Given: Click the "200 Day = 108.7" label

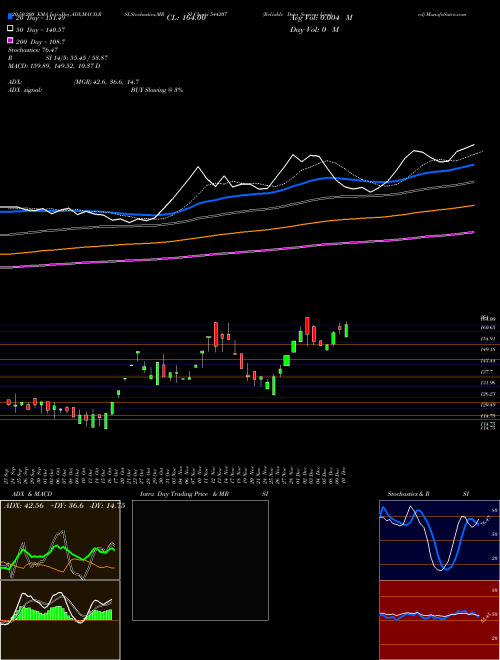Looking at the screenshot, I should pos(40,42).
